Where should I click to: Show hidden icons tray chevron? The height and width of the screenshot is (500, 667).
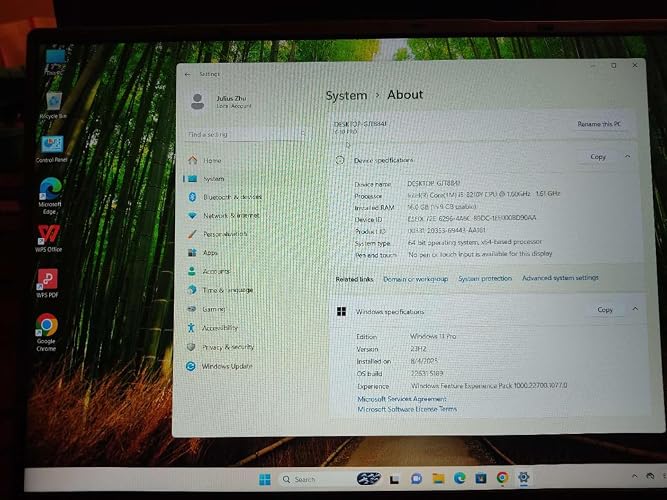click(635, 476)
